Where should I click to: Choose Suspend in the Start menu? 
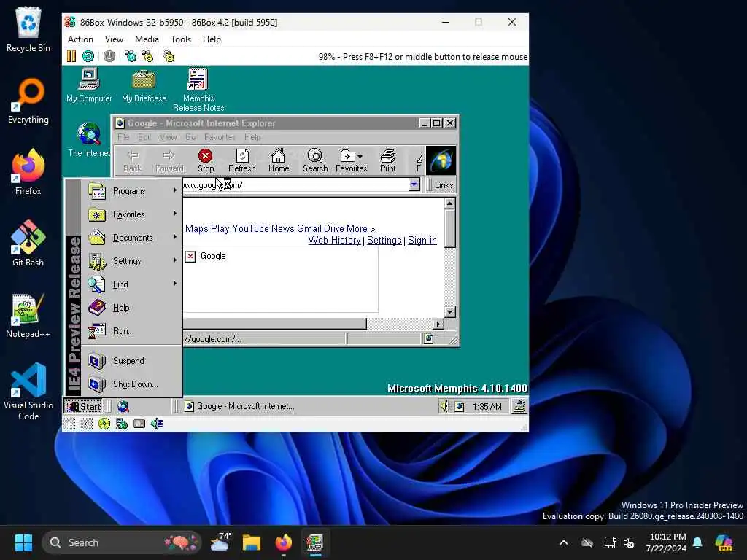pos(132,361)
